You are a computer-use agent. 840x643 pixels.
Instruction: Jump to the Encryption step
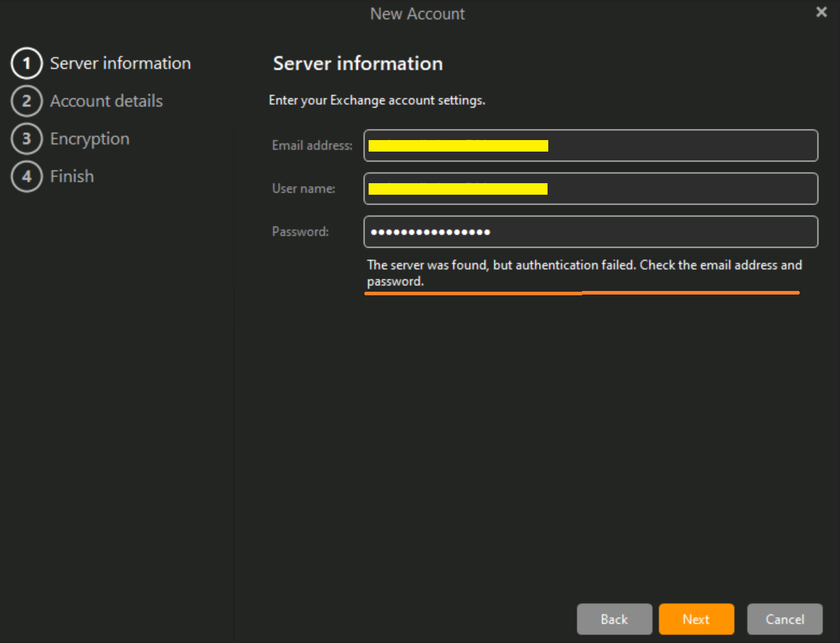tap(90, 139)
